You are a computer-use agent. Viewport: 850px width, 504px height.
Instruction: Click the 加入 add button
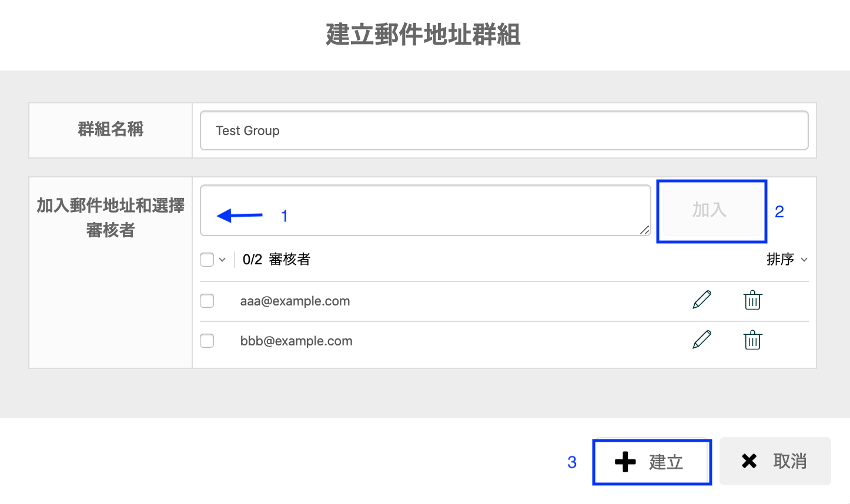711,211
